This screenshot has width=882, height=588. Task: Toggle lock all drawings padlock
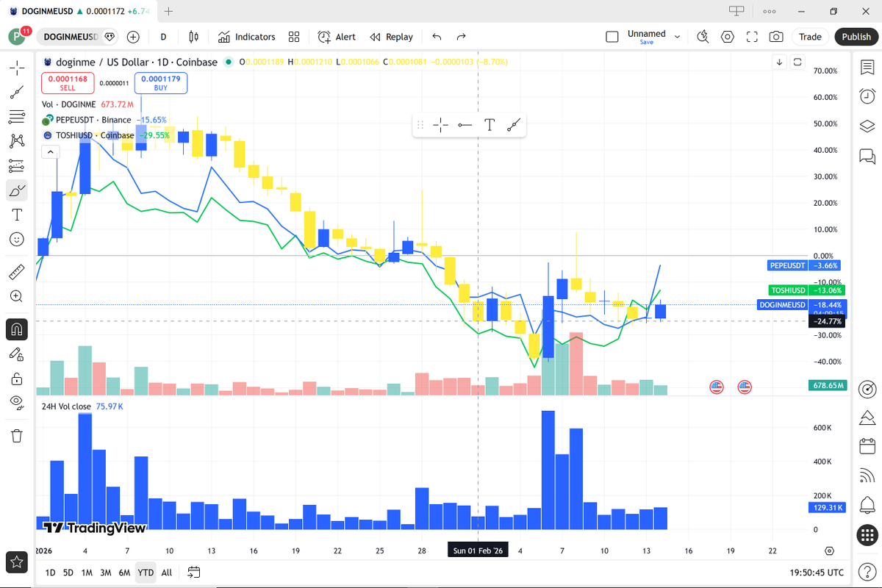(16, 379)
